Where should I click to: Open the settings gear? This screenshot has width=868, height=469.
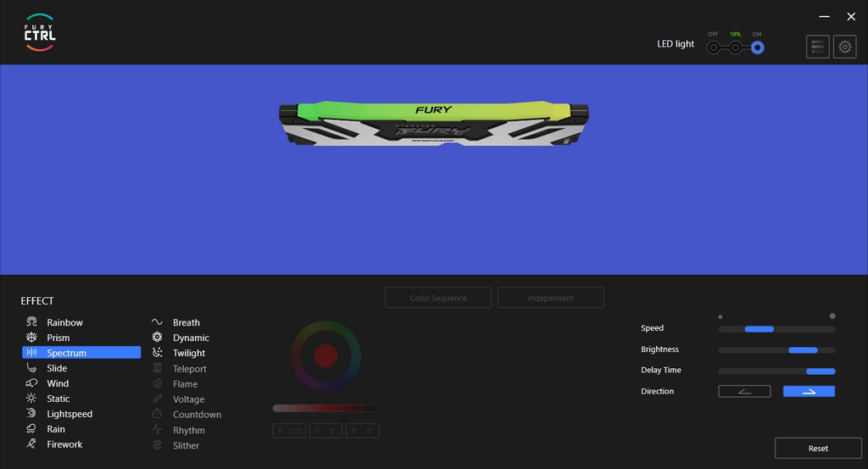click(x=845, y=47)
